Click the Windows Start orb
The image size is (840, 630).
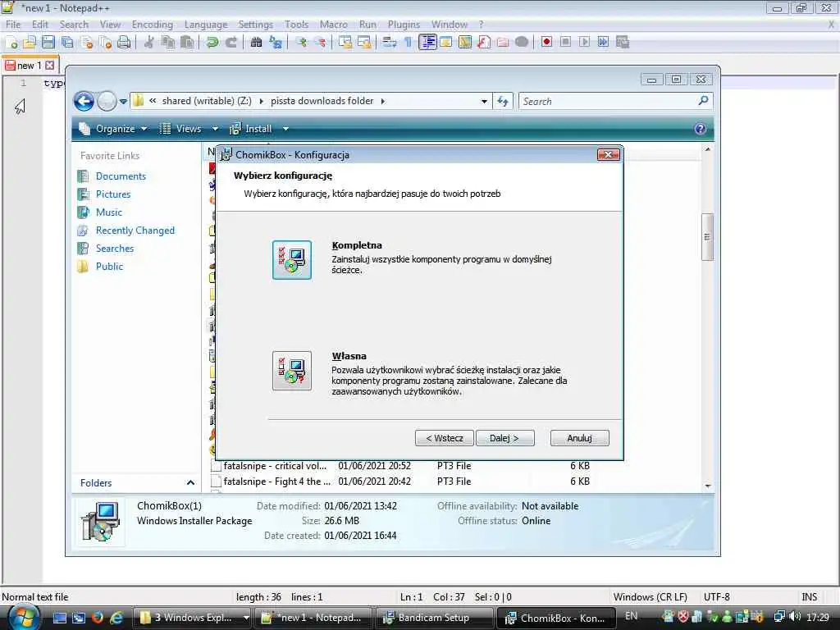(24, 617)
